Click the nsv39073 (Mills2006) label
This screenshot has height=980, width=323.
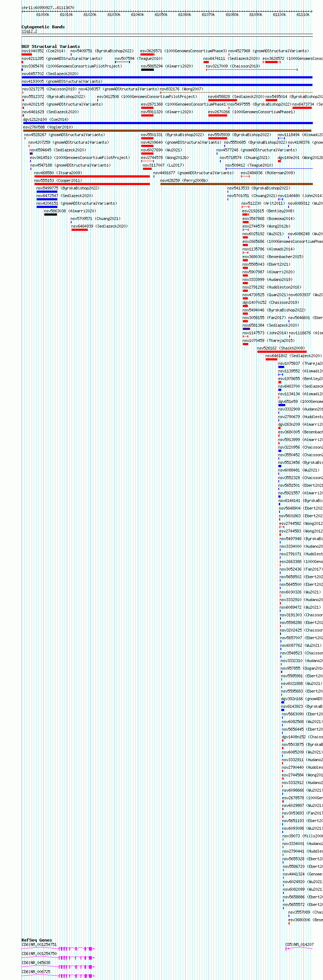[303, 836]
